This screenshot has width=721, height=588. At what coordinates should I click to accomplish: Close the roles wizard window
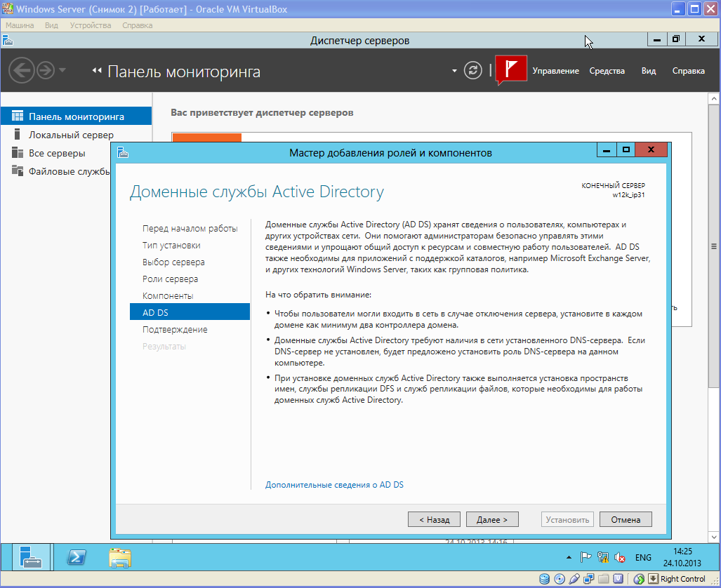[x=651, y=149]
